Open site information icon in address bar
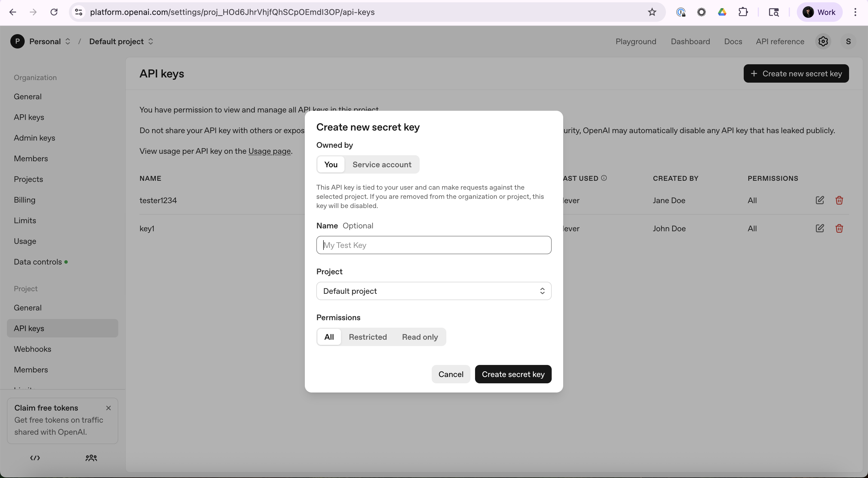The width and height of the screenshot is (868, 478). tap(79, 12)
